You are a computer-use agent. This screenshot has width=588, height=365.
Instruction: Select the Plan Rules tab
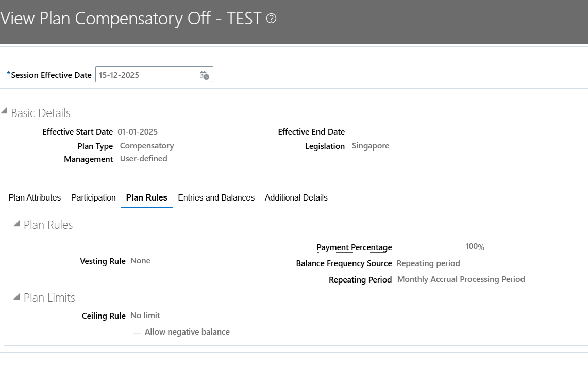147,197
